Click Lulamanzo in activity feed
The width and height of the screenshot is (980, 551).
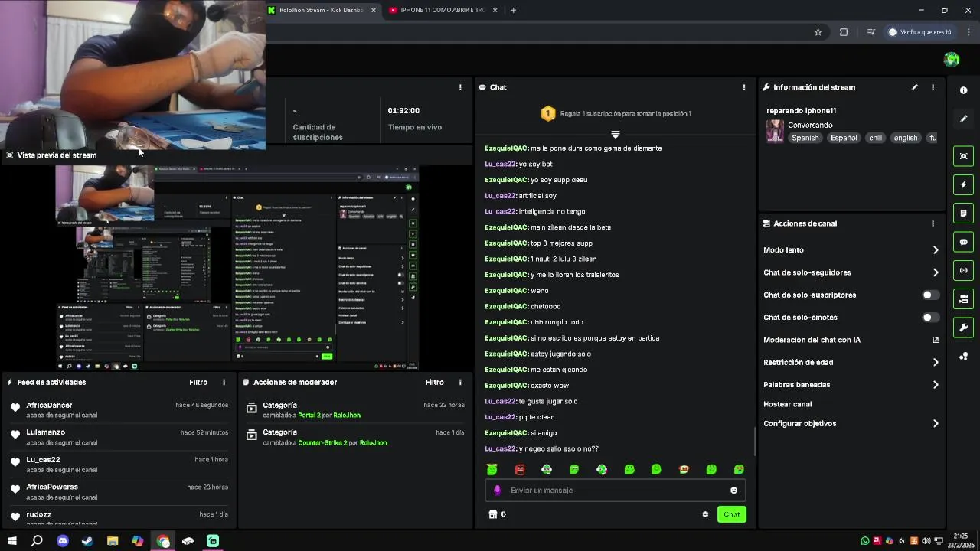(x=45, y=432)
